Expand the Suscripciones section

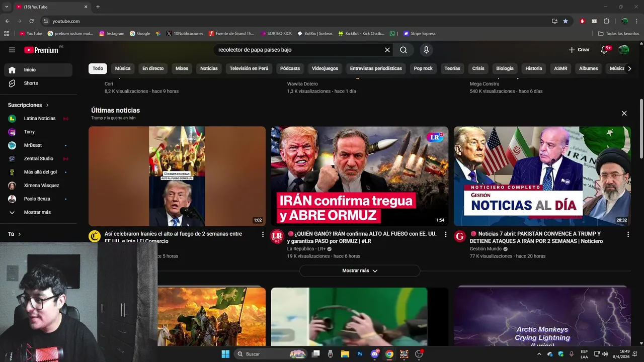tap(29, 105)
